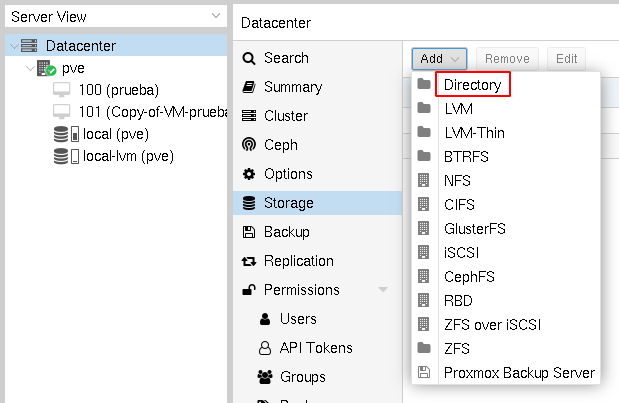619x403 pixels.
Task: Open the API Tokens panel
Action: tap(317, 348)
